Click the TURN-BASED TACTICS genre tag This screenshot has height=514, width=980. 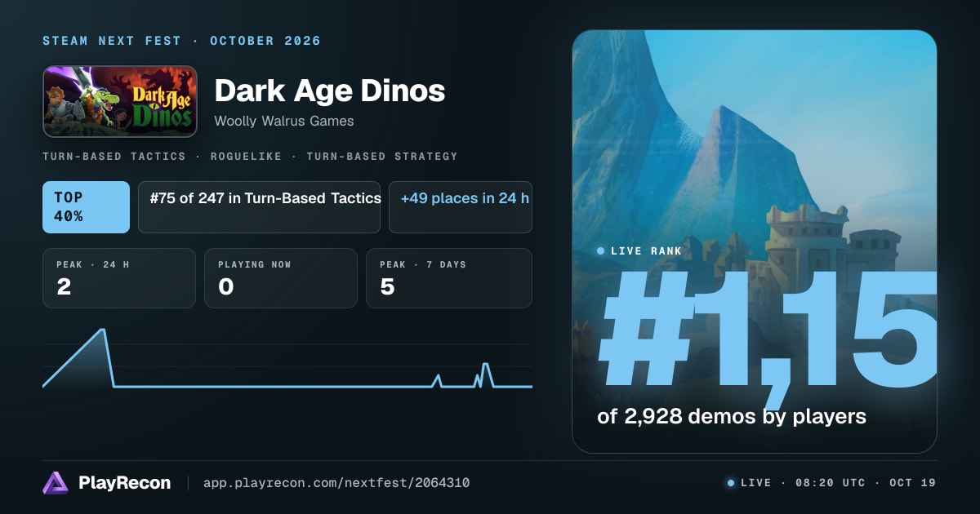pos(114,156)
